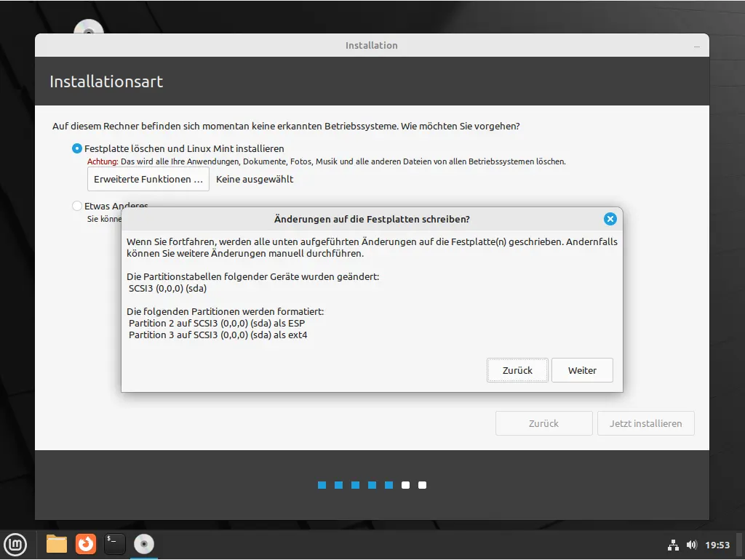The image size is (745, 560).
Task: Select 'Festplatte löschen und Linux Mint installieren'
Action: 77,148
